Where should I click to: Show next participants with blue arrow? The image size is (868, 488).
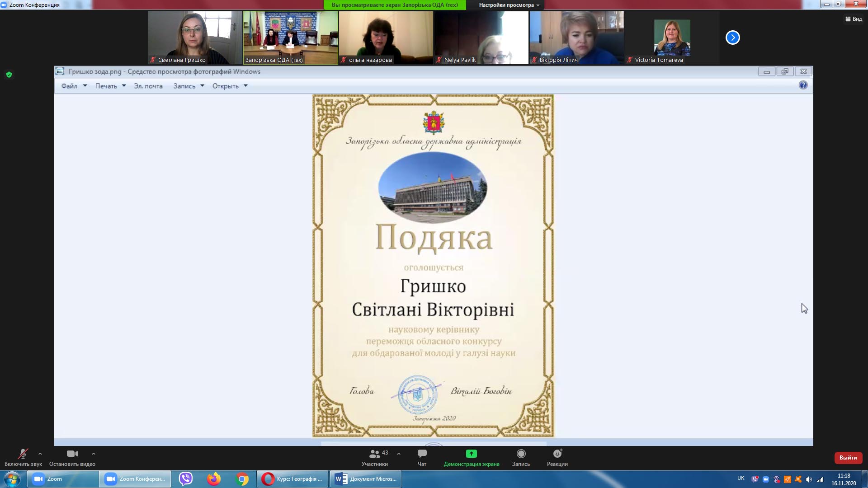(732, 38)
